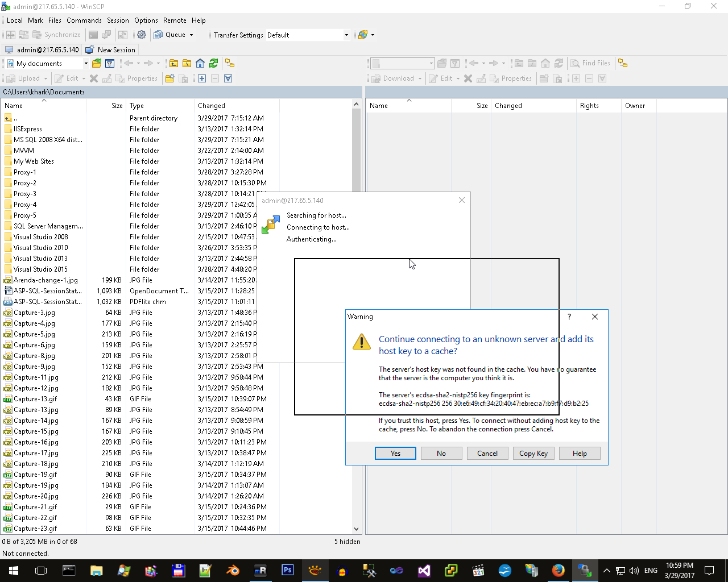Open the Preferences gear icon

pos(142,35)
